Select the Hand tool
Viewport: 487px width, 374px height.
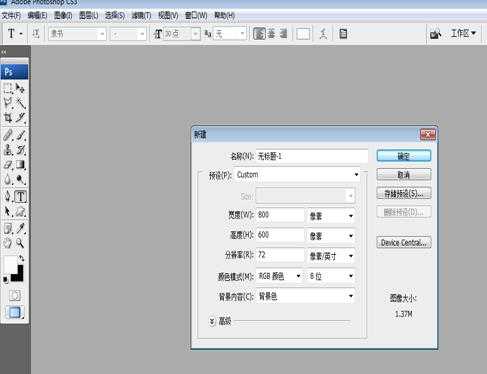8,243
